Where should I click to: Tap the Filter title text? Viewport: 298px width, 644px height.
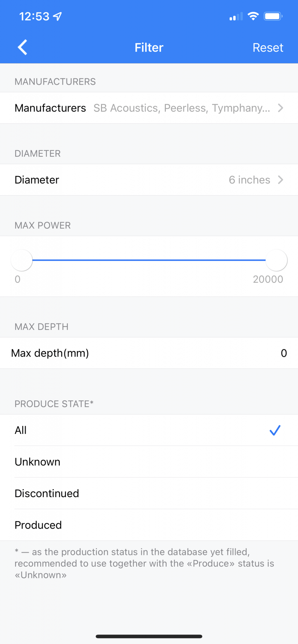tap(149, 48)
